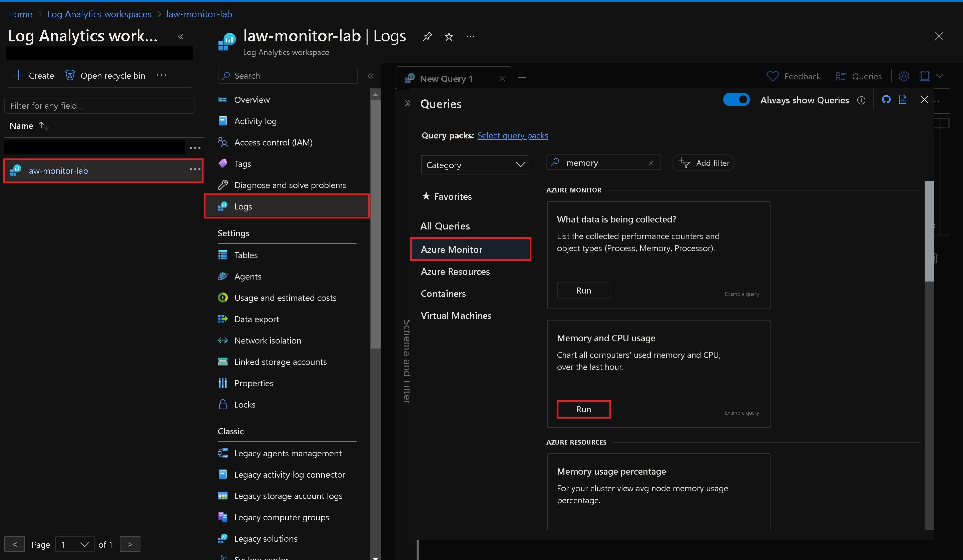This screenshot has height=560, width=963.
Task: Collapse the Logs sidebar with chevron
Action: pos(370,76)
